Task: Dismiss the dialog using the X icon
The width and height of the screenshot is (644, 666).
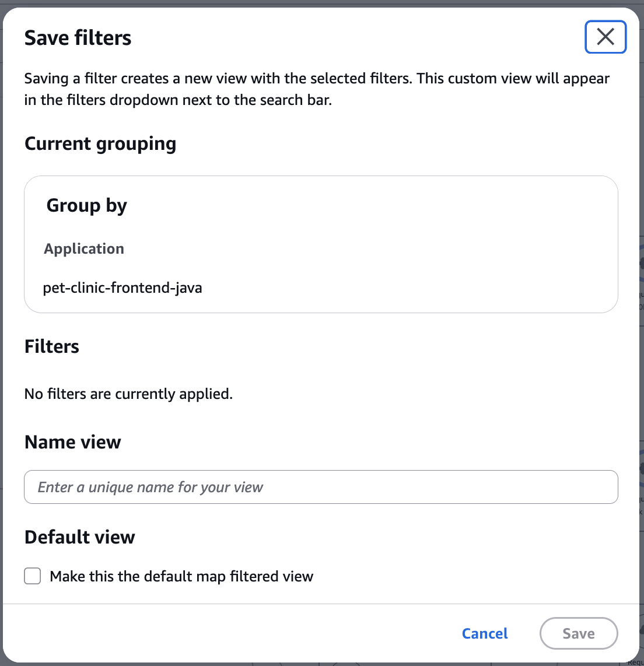Action: [x=605, y=37]
